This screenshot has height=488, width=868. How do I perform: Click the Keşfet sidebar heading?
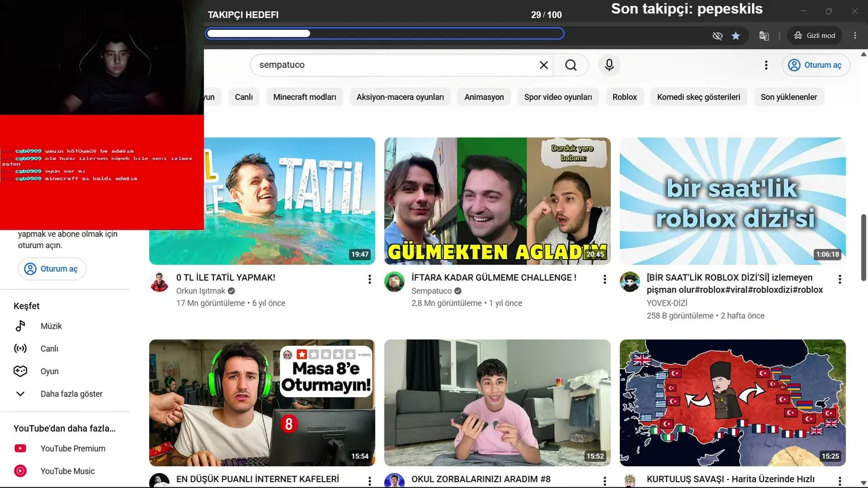tap(26, 306)
